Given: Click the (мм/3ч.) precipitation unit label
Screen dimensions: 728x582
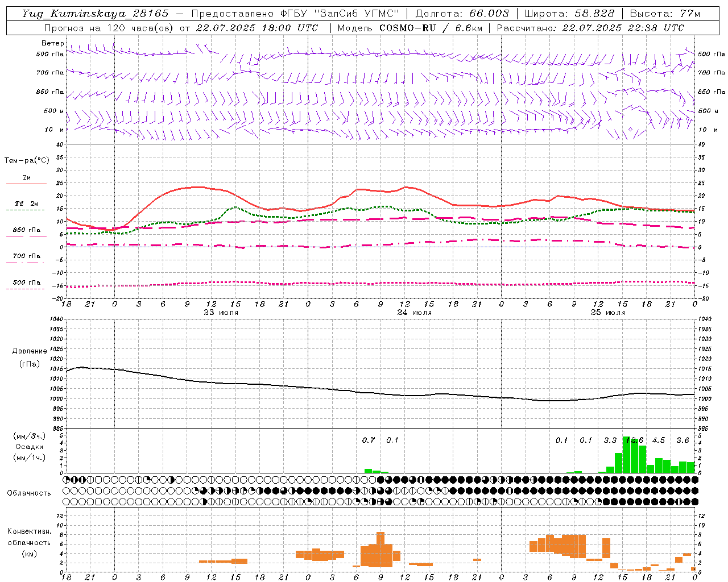Looking at the screenshot, I should (x=30, y=436).
